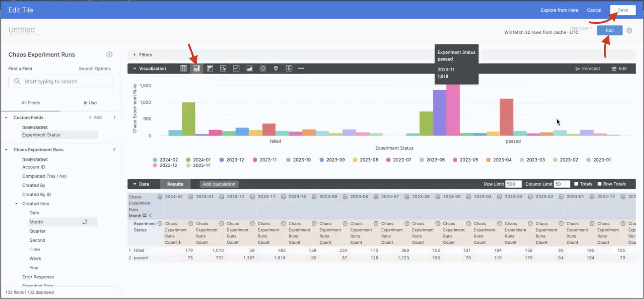Click the Save button
The width and height of the screenshot is (644, 299).
pos(623,10)
